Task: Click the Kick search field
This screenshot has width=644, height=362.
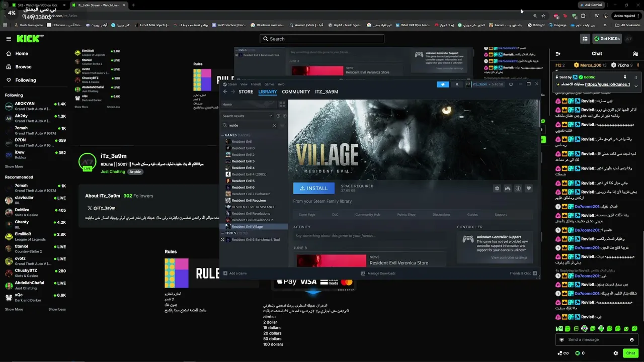Action: click(x=322, y=39)
